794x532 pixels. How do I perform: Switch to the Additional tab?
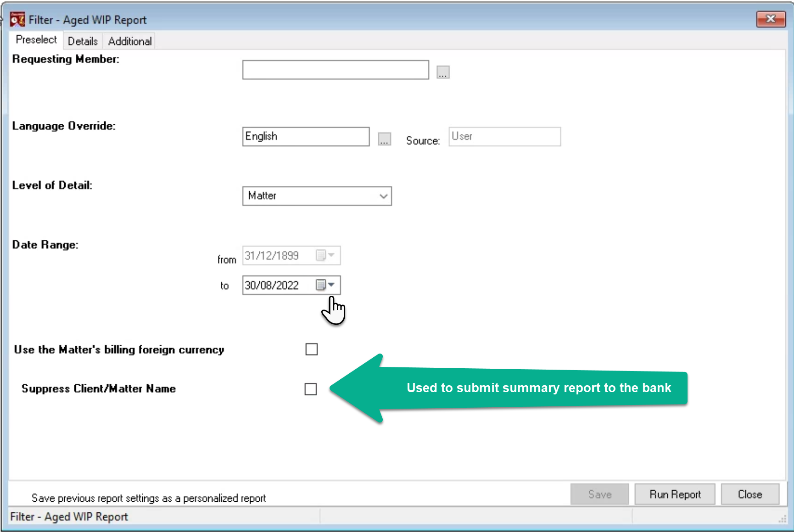[130, 41]
